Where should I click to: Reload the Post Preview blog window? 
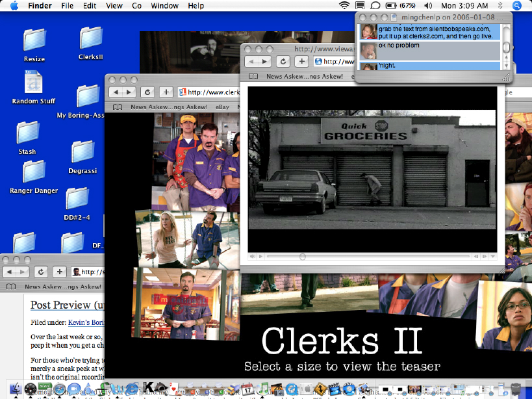tap(41, 272)
